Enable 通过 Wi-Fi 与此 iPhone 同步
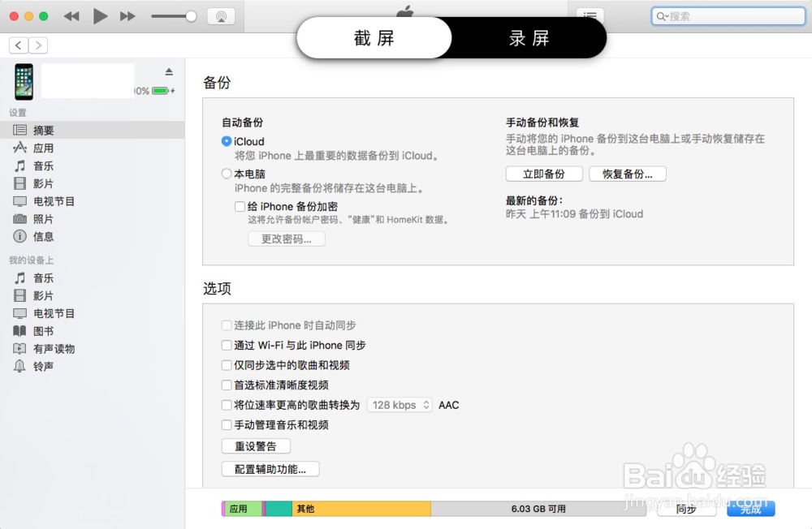 227,346
